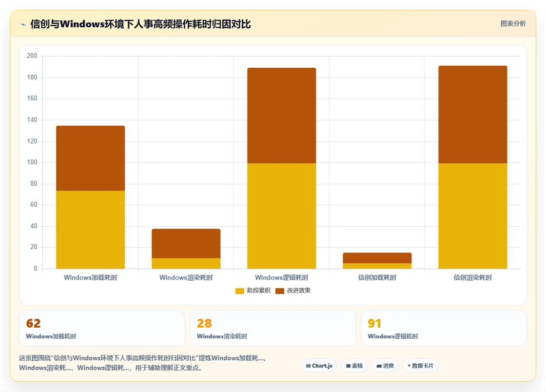This screenshot has width=546, height=392.
Task: Click the yellow segment of Windows加载耗时 bar
Action: [91, 230]
